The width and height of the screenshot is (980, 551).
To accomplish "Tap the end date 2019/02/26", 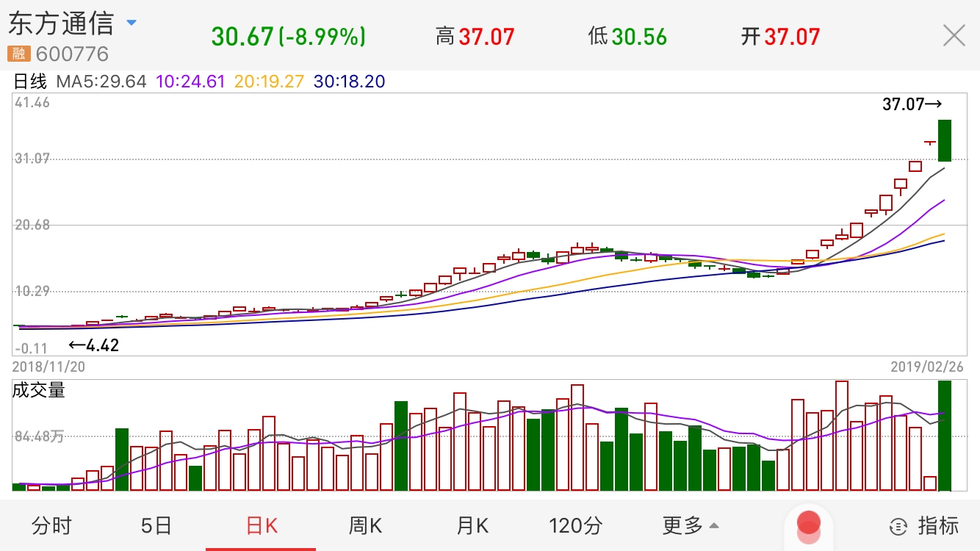I will (x=927, y=366).
